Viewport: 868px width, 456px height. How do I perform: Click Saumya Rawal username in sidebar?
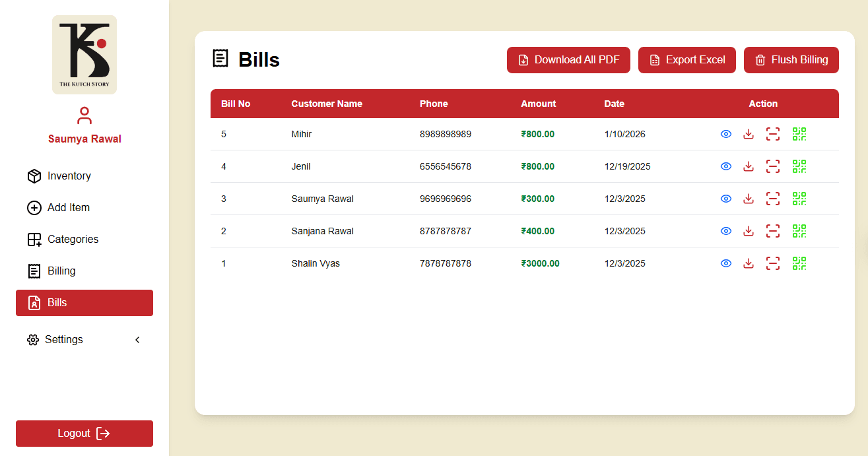click(x=84, y=139)
